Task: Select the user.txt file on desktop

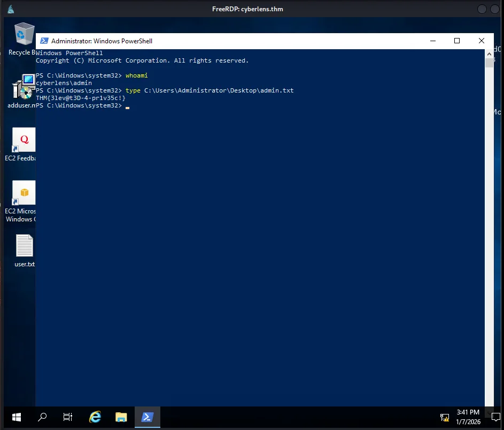Action: (24, 246)
